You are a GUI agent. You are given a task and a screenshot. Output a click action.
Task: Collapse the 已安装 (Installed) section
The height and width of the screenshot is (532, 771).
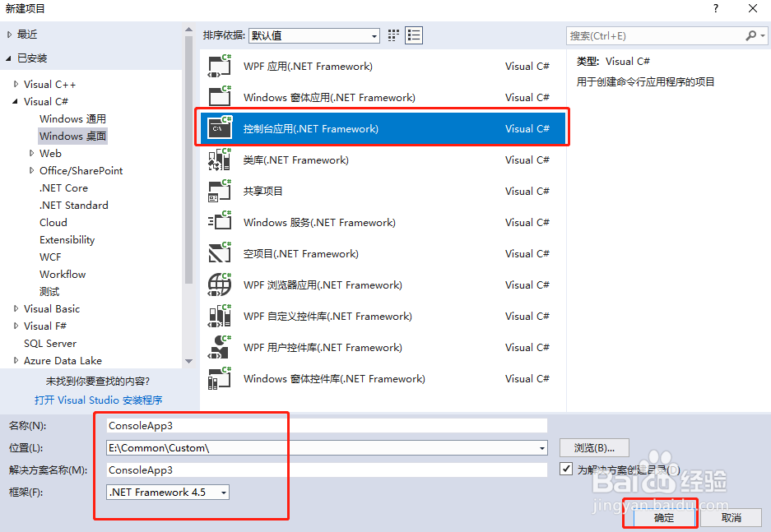[x=9, y=58]
